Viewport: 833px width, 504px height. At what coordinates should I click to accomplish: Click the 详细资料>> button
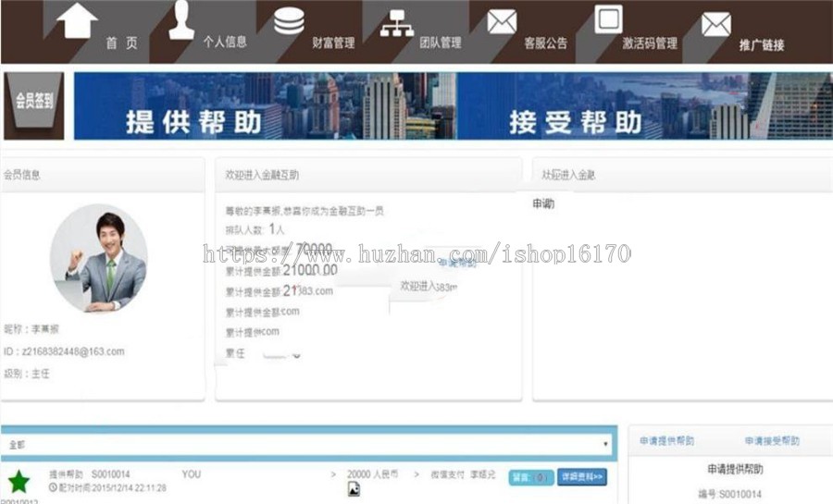(582, 477)
